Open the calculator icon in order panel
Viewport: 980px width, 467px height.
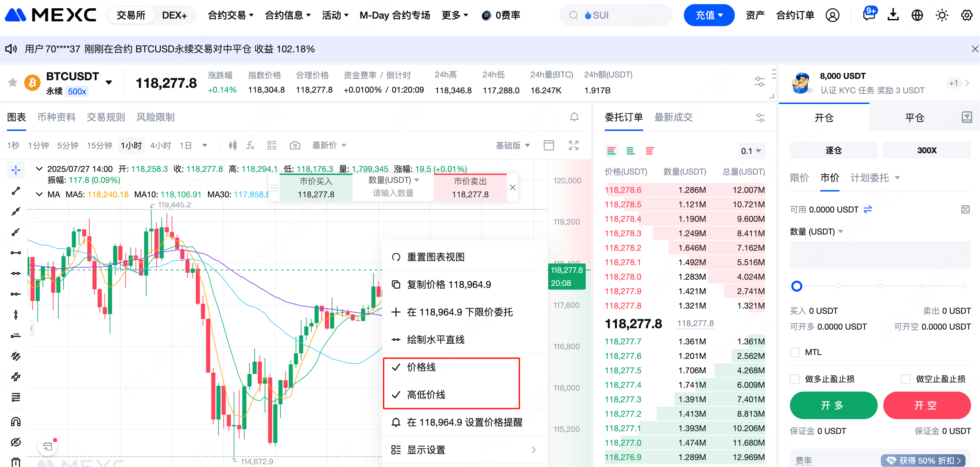point(966,209)
